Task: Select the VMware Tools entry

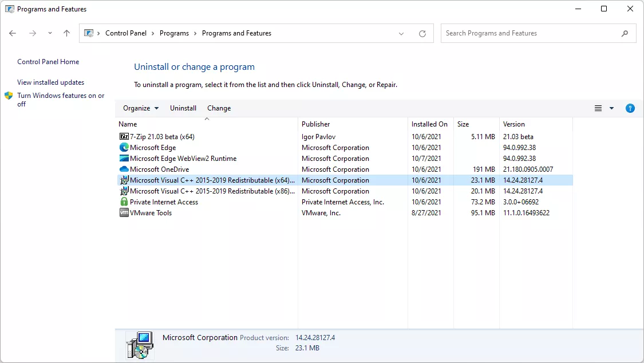Action: coord(151,213)
